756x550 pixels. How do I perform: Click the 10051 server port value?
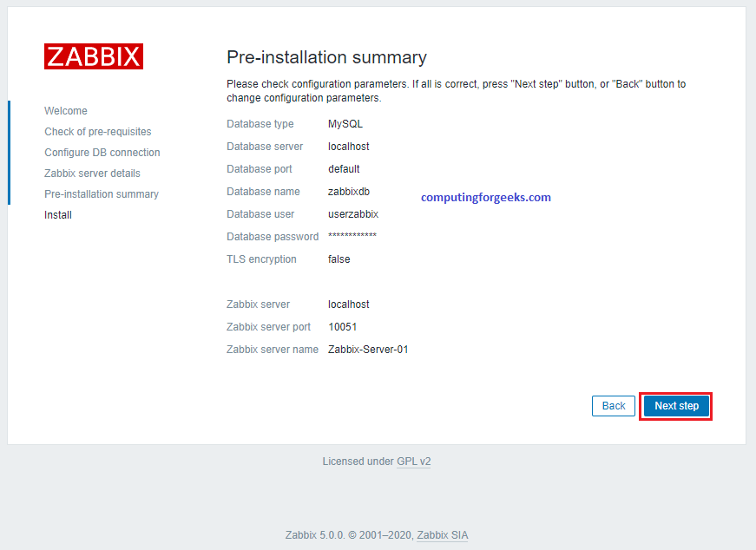click(x=342, y=327)
